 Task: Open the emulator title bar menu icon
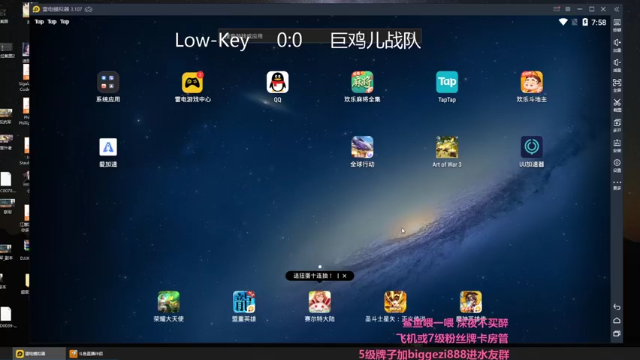568,9
